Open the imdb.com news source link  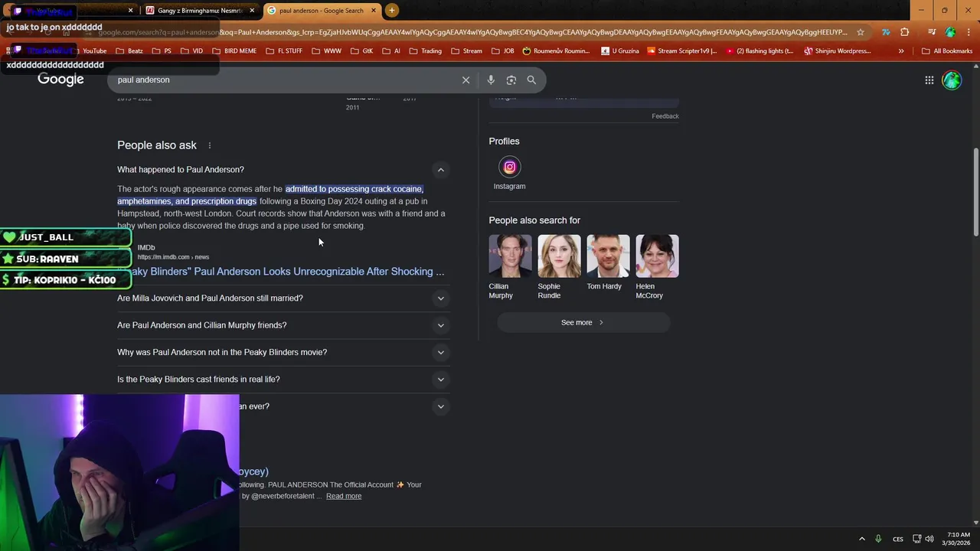pos(173,257)
